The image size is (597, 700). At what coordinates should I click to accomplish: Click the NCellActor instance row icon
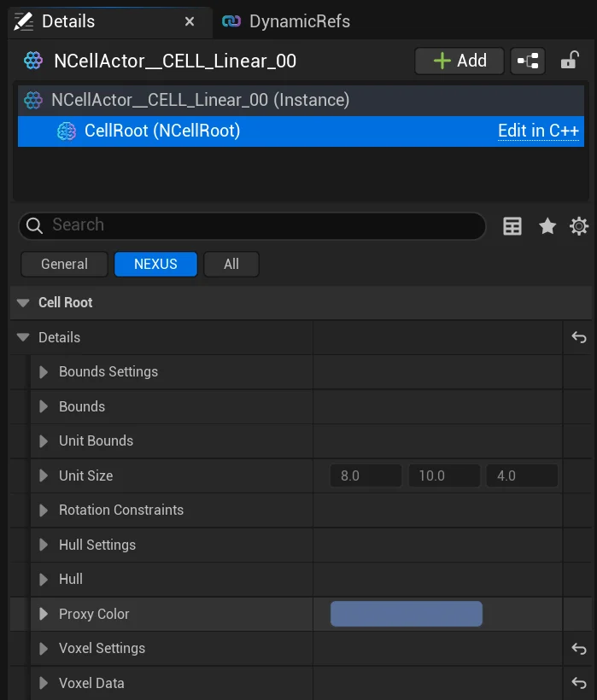coord(33,100)
